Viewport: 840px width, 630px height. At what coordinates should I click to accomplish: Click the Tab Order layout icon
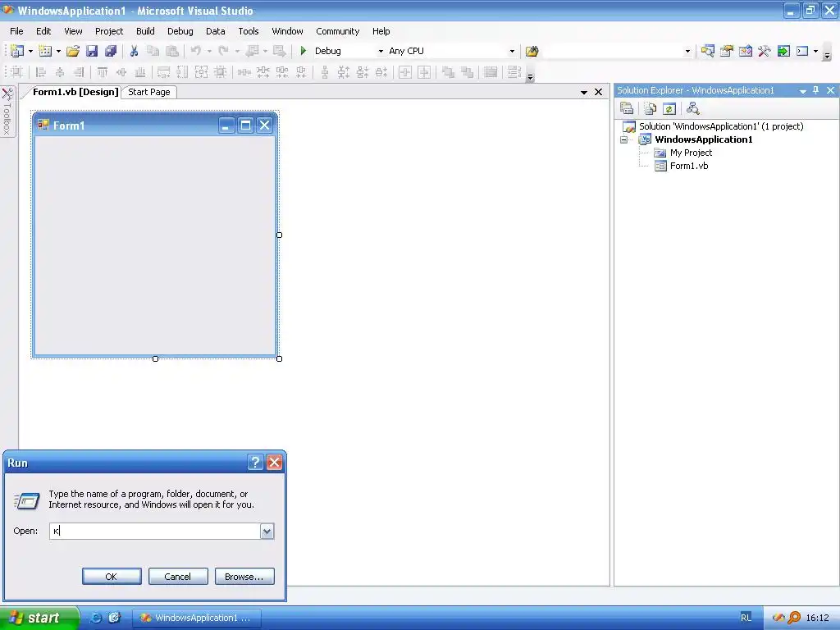pos(514,72)
